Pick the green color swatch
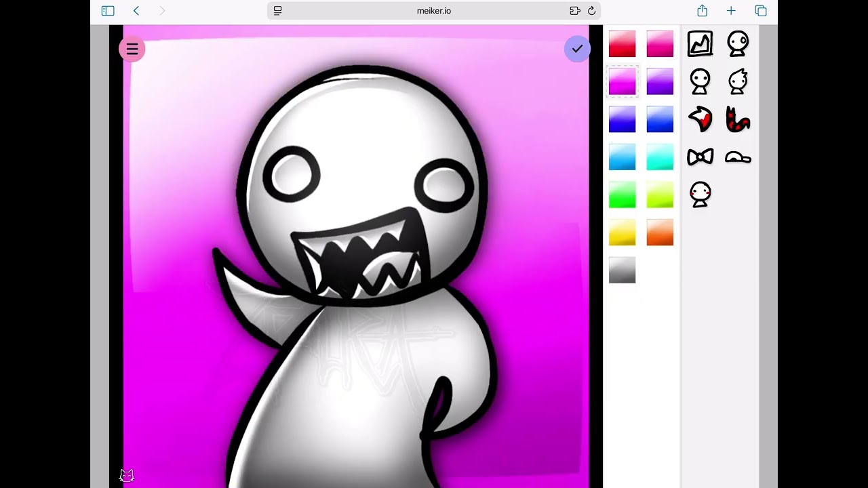The width and height of the screenshot is (868, 488). pyautogui.click(x=622, y=195)
